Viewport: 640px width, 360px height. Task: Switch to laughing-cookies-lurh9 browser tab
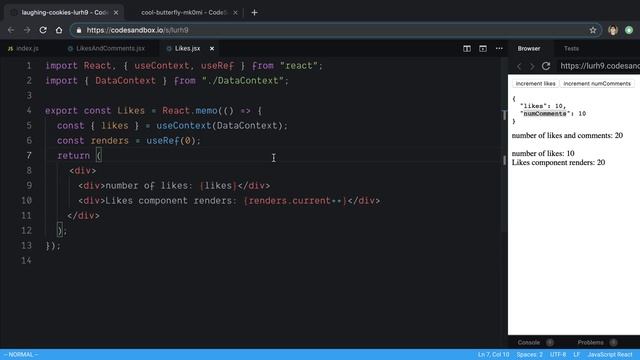pos(64,13)
